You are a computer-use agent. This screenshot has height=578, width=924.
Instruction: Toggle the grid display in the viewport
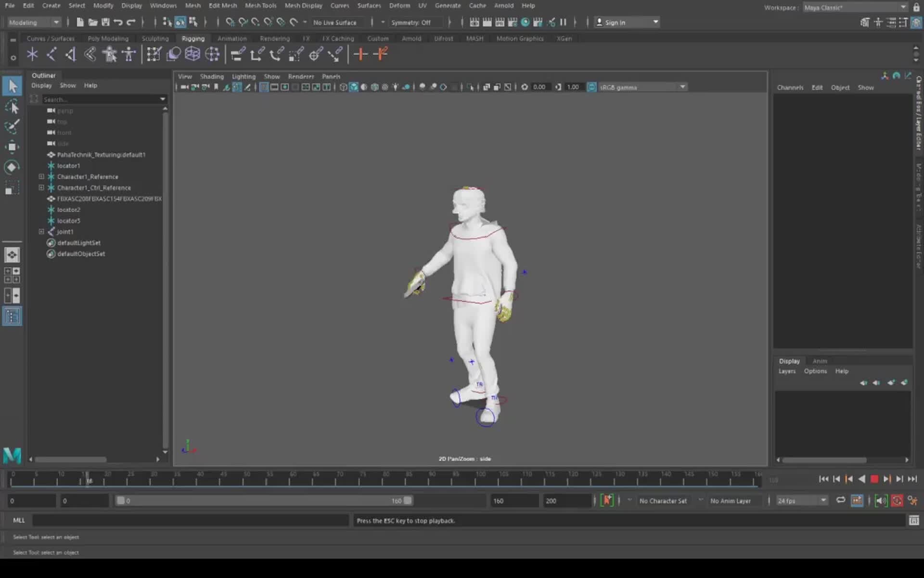coord(385,87)
